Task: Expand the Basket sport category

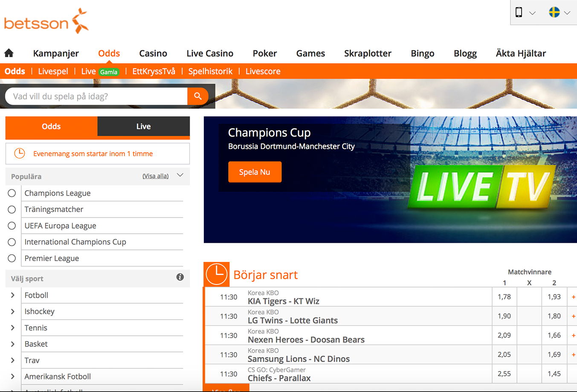Action: (x=13, y=344)
